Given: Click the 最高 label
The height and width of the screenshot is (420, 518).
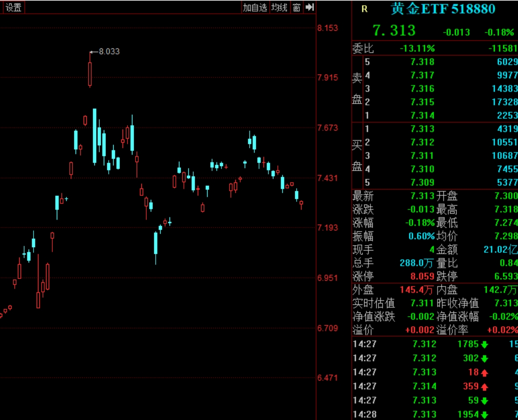Looking at the screenshot, I should [447, 209].
